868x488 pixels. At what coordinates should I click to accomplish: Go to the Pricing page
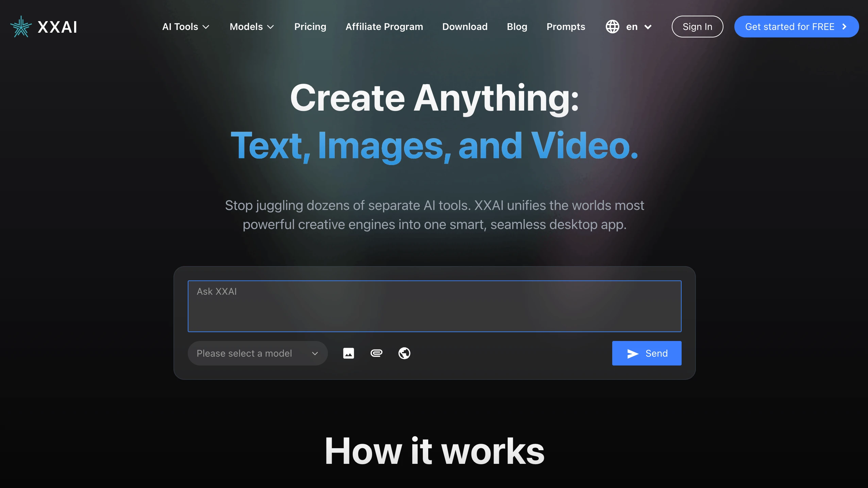[x=310, y=27]
